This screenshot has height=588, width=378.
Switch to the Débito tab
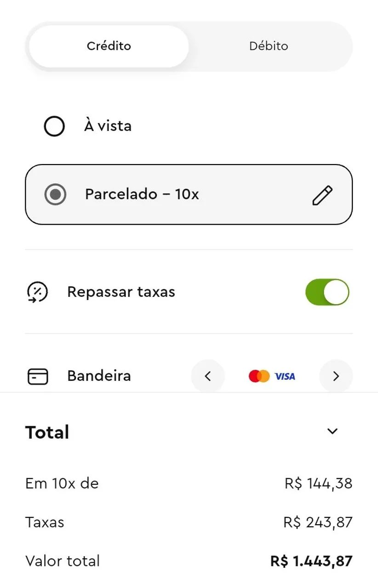[x=269, y=46]
